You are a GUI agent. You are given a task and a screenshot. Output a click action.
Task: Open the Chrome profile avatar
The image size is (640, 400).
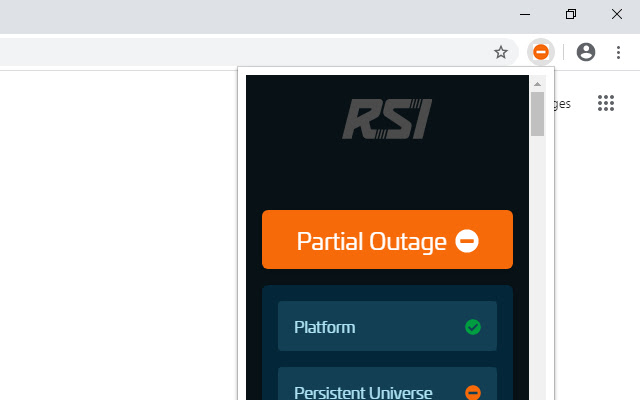[586, 52]
